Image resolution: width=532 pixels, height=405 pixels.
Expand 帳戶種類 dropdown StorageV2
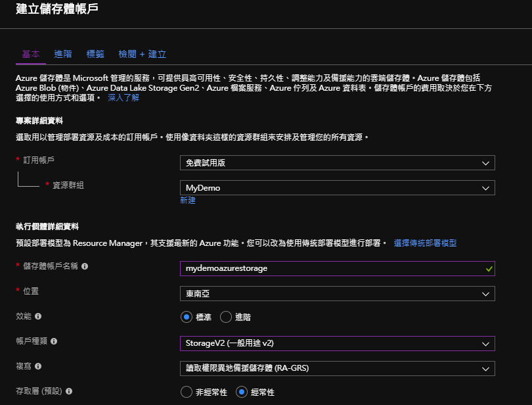[x=337, y=343]
